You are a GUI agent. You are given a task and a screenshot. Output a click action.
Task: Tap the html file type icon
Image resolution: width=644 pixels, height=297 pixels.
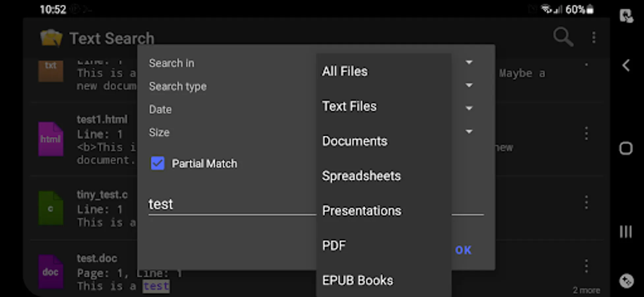click(50, 139)
